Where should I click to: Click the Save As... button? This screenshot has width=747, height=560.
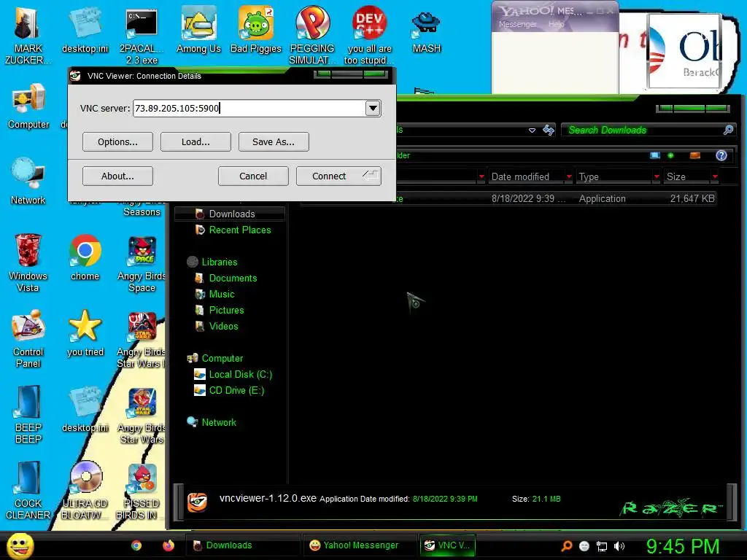(274, 142)
